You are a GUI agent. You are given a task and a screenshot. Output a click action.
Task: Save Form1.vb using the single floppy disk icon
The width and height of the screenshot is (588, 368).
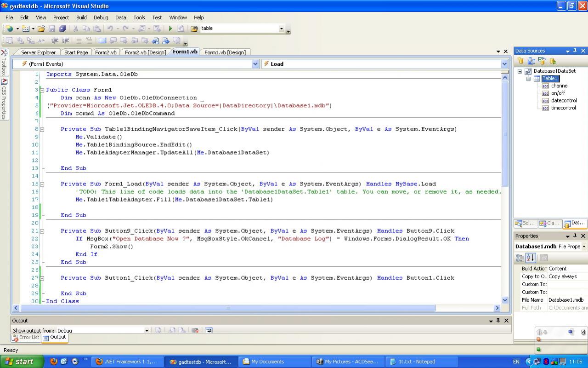(x=52, y=29)
